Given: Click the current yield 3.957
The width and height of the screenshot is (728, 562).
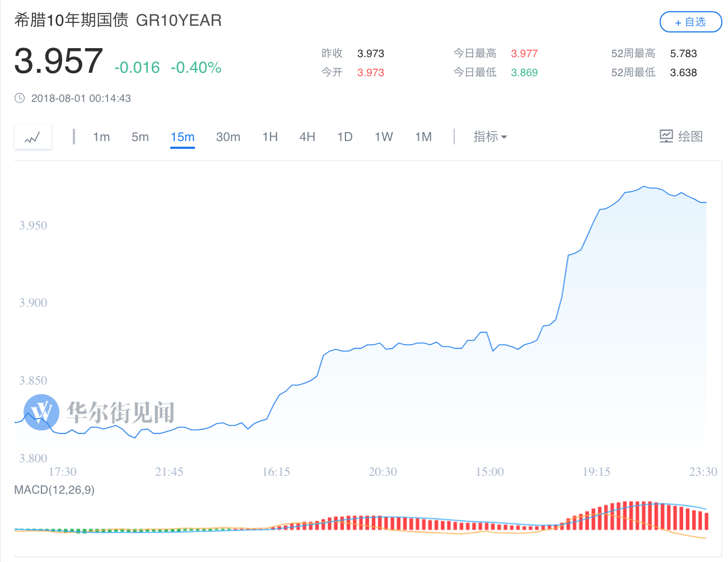Looking at the screenshot, I should [59, 60].
